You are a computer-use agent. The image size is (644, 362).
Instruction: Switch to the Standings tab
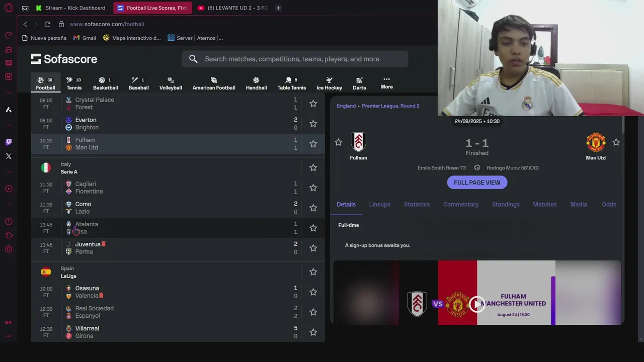pyautogui.click(x=506, y=204)
